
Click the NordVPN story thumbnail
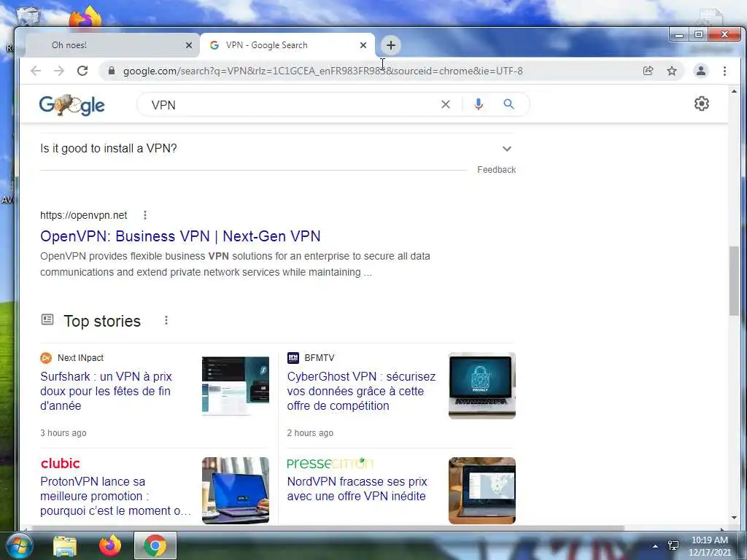pos(482,491)
